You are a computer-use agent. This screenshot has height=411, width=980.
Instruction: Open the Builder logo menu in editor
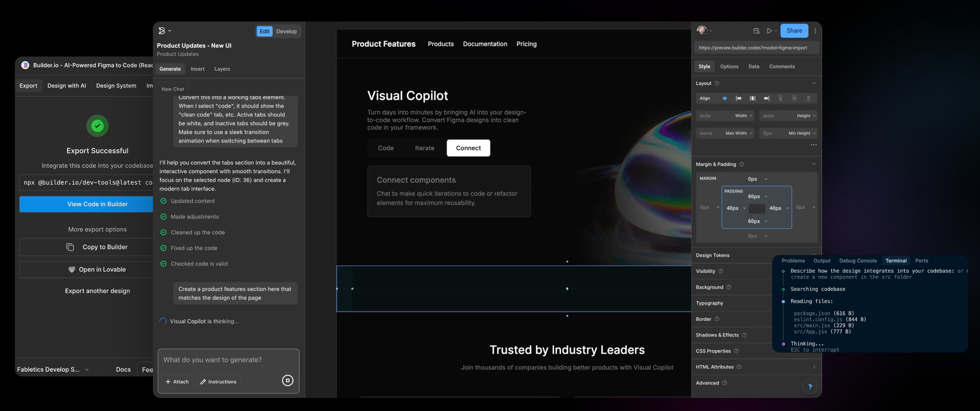pyautogui.click(x=165, y=31)
